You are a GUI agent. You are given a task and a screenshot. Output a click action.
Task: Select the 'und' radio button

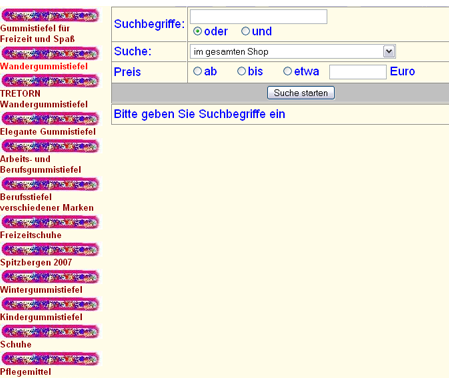245,31
